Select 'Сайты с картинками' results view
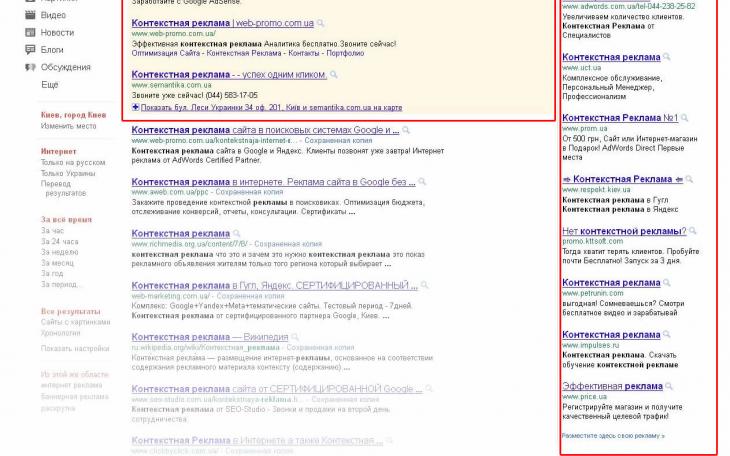This screenshot has height=456, width=730. point(75,323)
